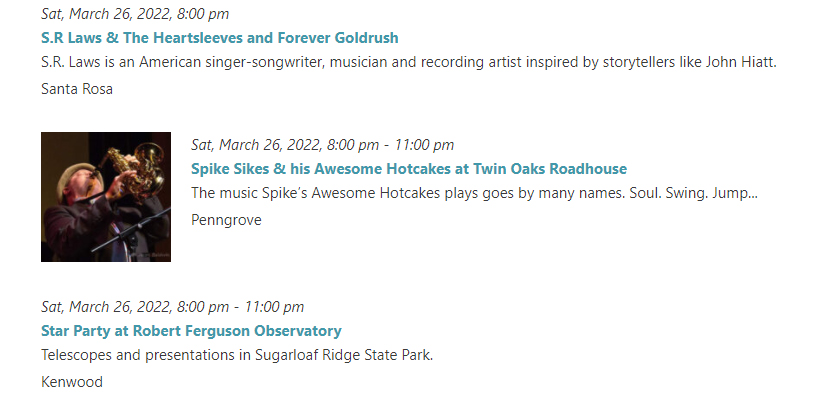Open the Star Party at Robert Ferguson Observatory link
The width and height of the screenshot is (835, 411).
coord(191,331)
